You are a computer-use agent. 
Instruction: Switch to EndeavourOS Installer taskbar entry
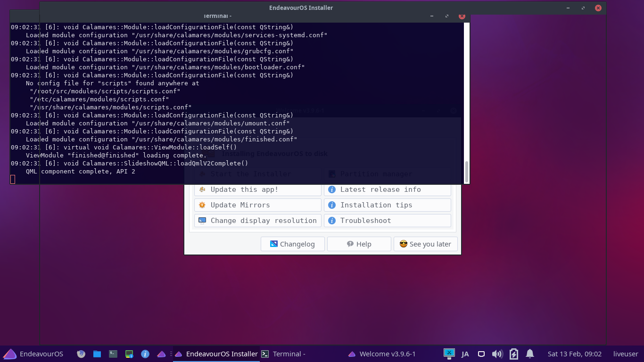coord(216,354)
